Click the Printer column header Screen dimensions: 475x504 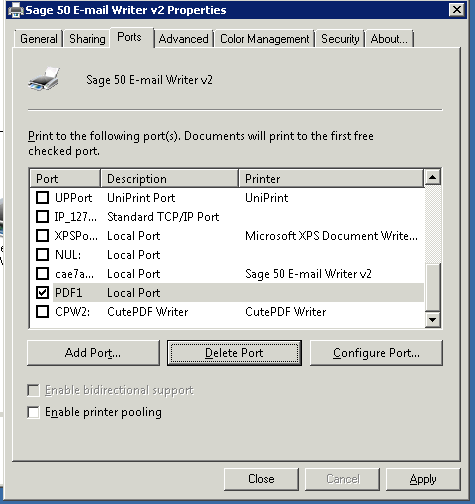tap(331, 179)
